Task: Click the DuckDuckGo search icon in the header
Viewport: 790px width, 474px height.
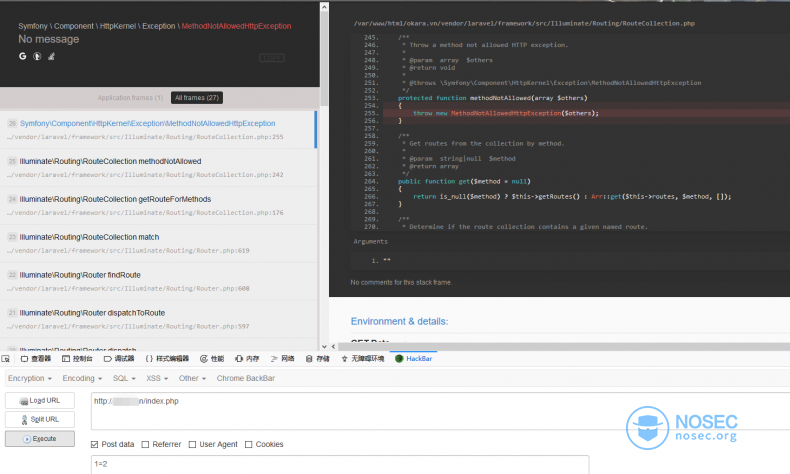Action: (37, 56)
